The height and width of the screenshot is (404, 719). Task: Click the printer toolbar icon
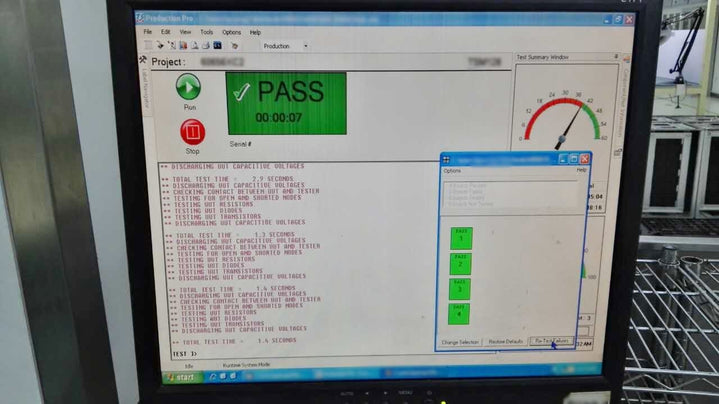point(205,45)
